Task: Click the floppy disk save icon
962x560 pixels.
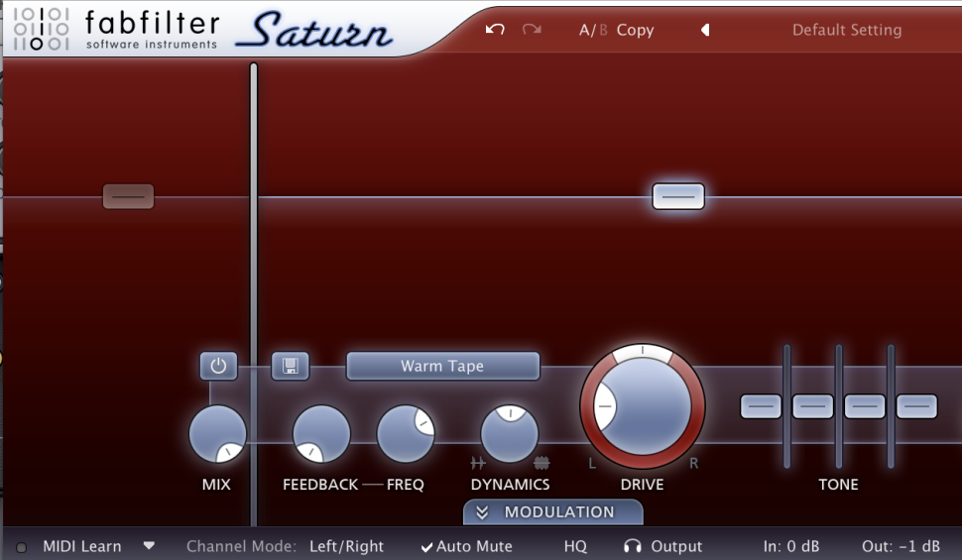Action: click(291, 366)
